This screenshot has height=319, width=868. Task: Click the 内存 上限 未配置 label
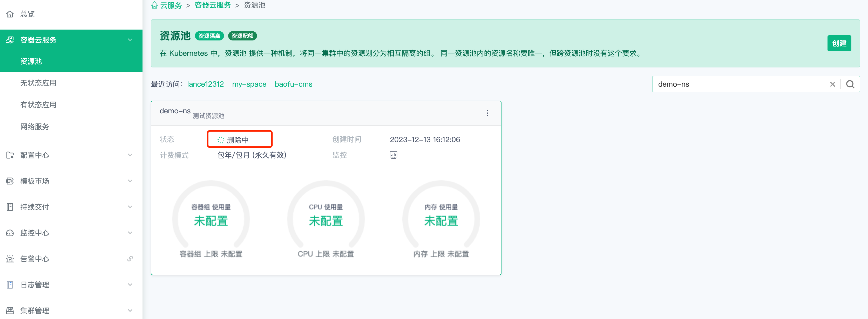pyautogui.click(x=441, y=254)
